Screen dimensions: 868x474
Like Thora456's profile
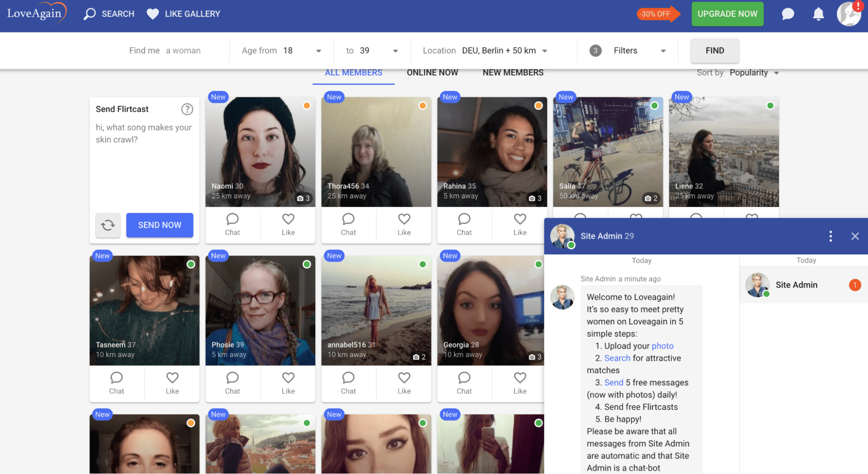coord(403,225)
